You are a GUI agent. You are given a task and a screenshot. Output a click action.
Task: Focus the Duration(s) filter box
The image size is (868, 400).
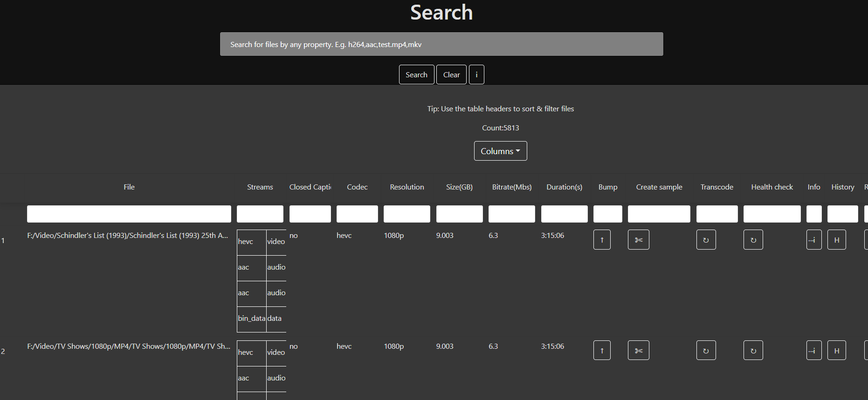565,214
